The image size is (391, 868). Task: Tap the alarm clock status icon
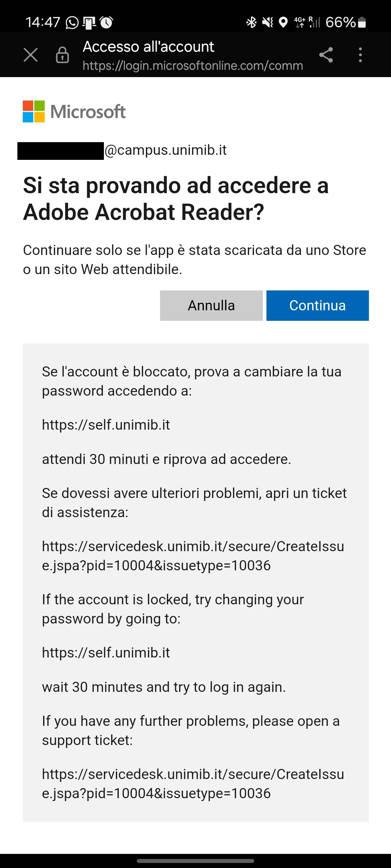(106, 23)
